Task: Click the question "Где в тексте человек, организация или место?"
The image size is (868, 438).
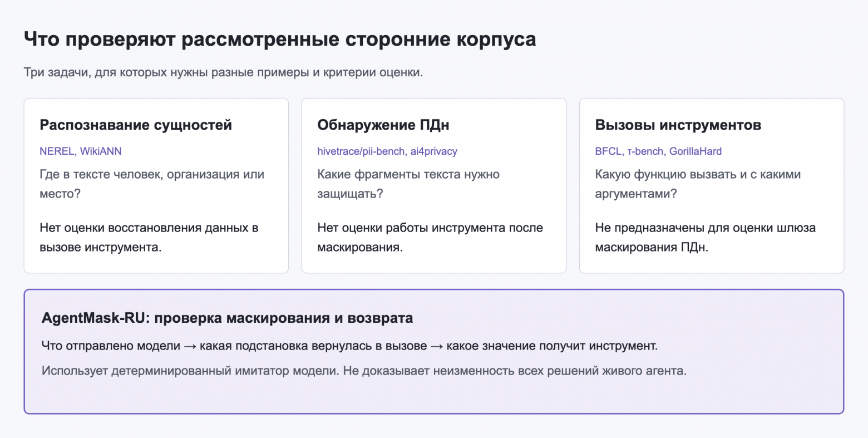Action: coord(152,184)
